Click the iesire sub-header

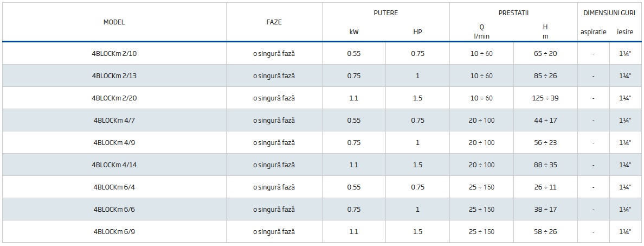[625, 32]
